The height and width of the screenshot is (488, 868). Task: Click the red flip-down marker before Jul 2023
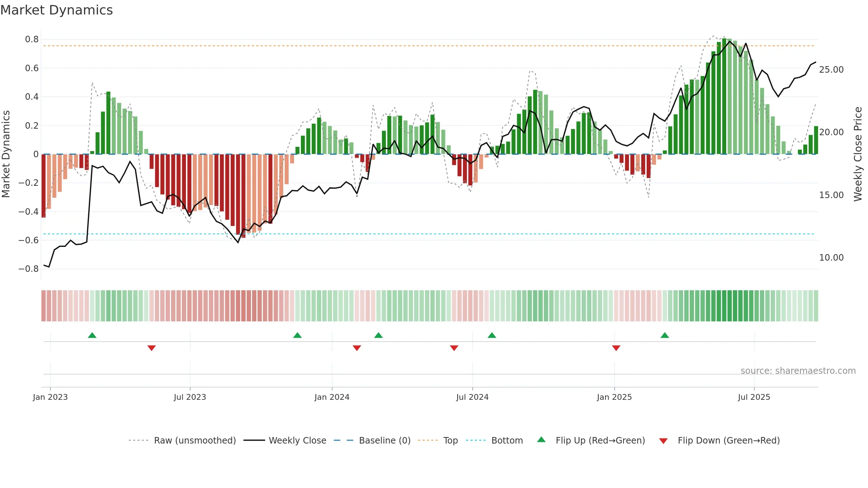tap(152, 348)
